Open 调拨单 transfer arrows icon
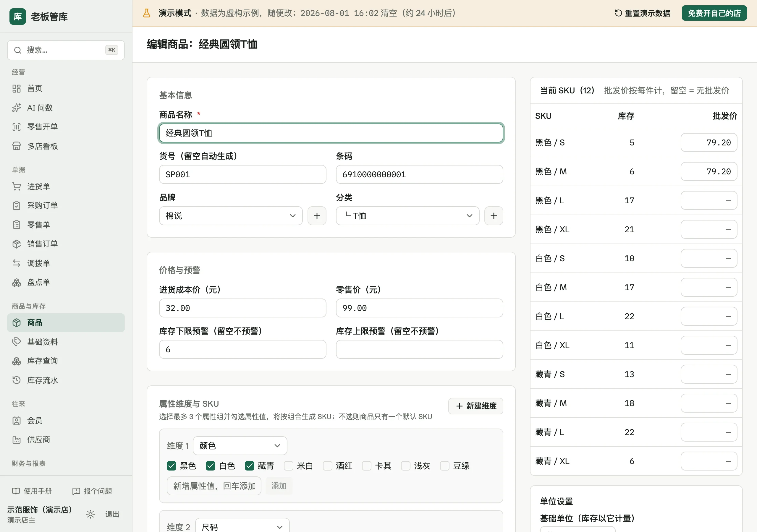Viewport: 757px width, 532px height. (17, 263)
